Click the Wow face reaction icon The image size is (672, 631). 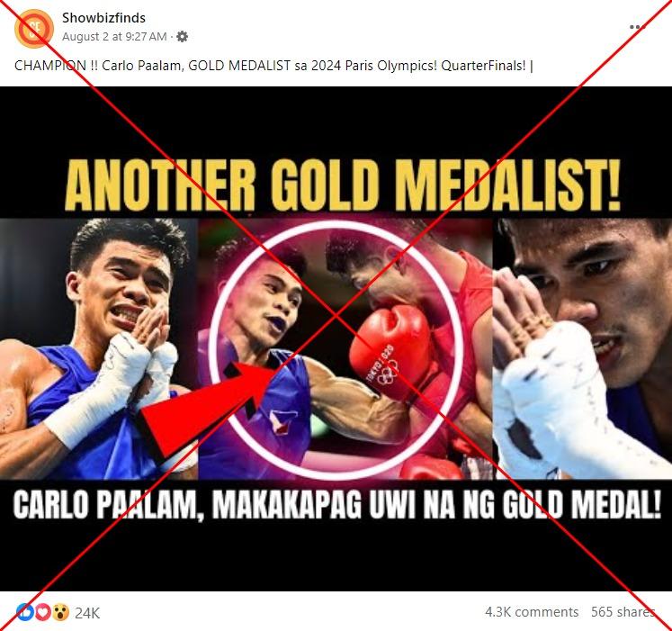point(61,612)
